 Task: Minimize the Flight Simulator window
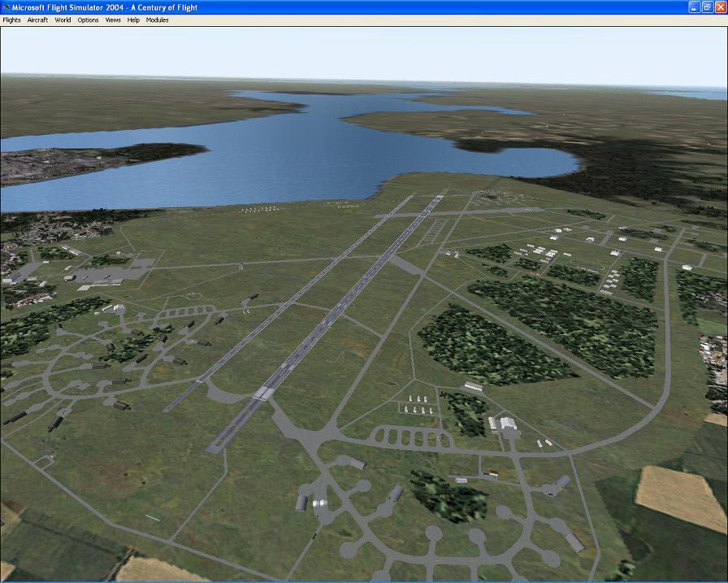694,7
